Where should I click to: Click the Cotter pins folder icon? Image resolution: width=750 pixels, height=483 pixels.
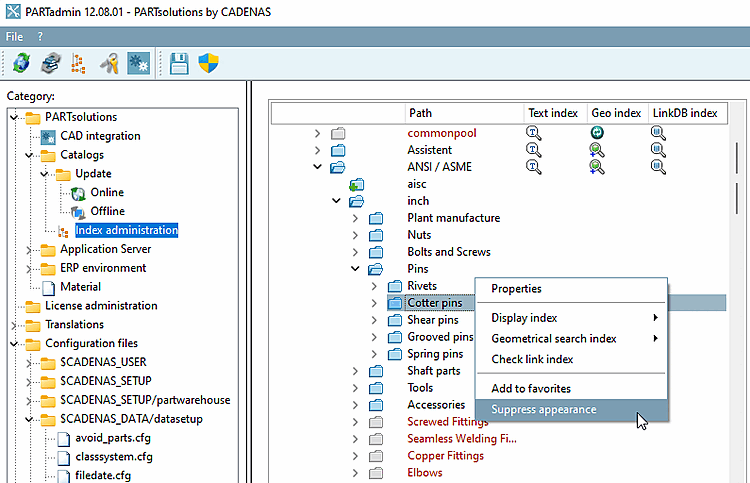coord(395,303)
